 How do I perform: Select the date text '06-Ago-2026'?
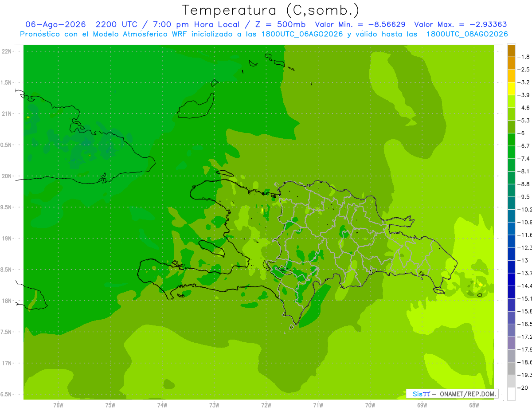point(55,24)
